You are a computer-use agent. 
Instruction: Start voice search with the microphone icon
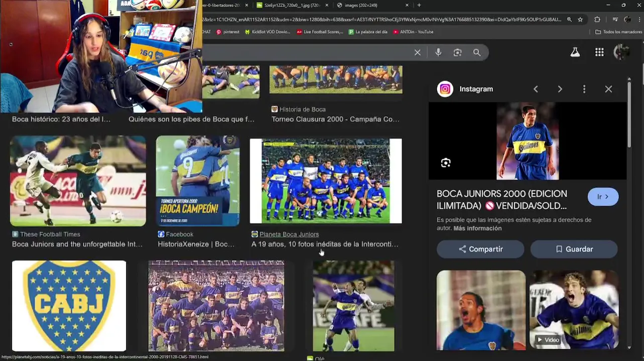438,52
